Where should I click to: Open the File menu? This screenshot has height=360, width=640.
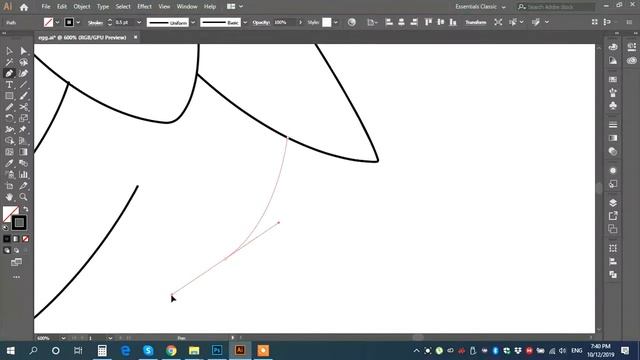46,7
